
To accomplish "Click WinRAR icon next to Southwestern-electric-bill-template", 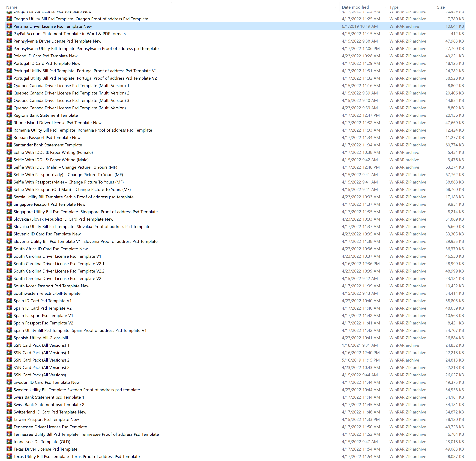I will coord(9,293).
